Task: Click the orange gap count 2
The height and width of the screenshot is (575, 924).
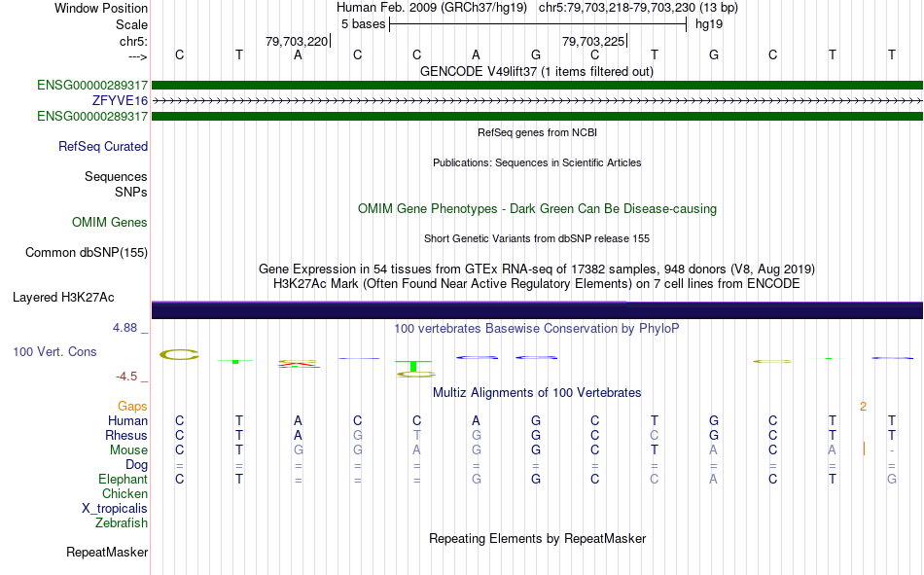Action: coord(863,407)
